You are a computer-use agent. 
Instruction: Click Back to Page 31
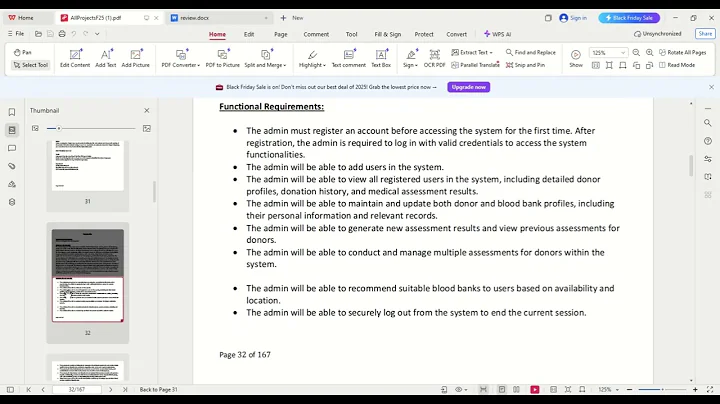coord(158,389)
